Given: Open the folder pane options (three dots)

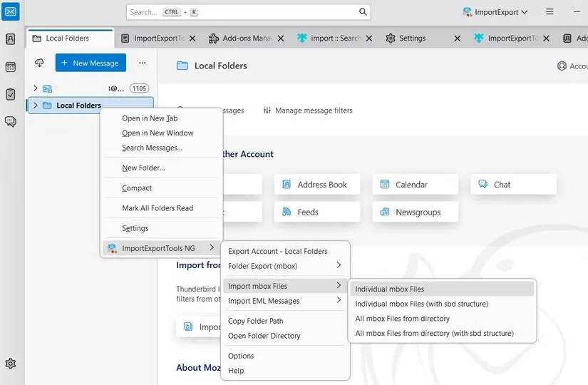Looking at the screenshot, I should [x=142, y=63].
